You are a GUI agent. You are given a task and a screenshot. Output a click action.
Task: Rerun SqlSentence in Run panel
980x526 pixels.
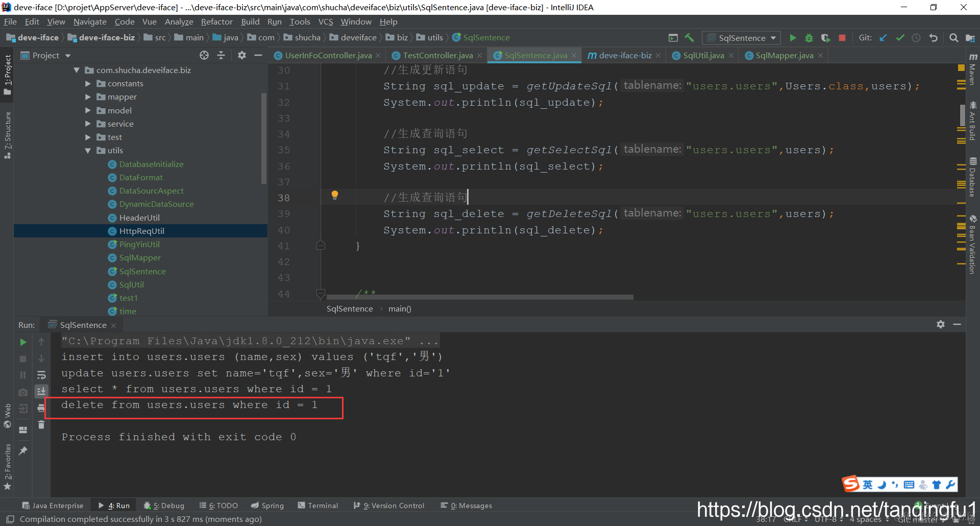pos(23,342)
